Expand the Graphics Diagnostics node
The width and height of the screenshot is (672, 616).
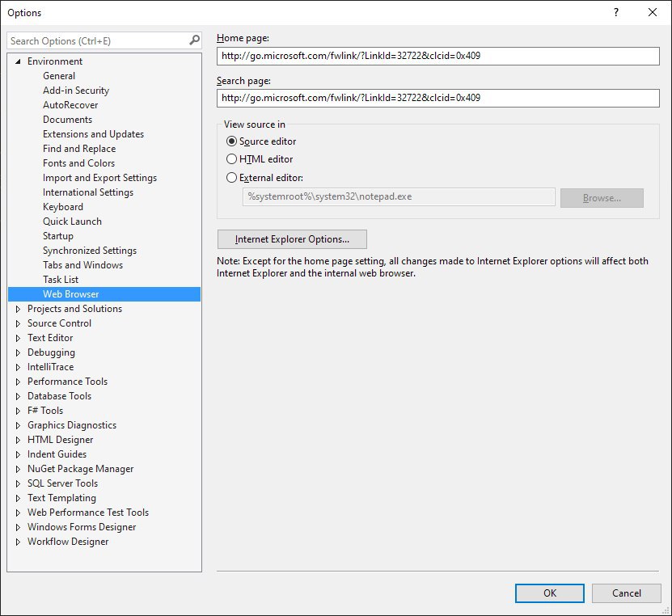point(18,425)
